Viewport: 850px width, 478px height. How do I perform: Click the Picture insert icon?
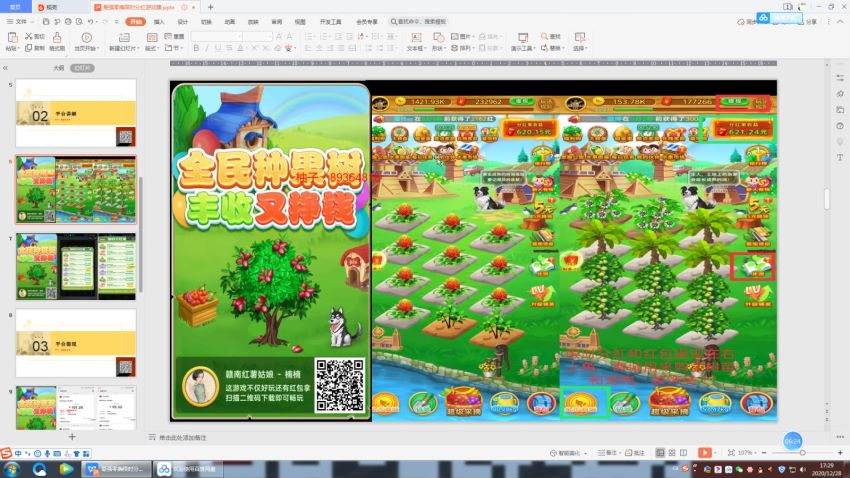point(455,36)
